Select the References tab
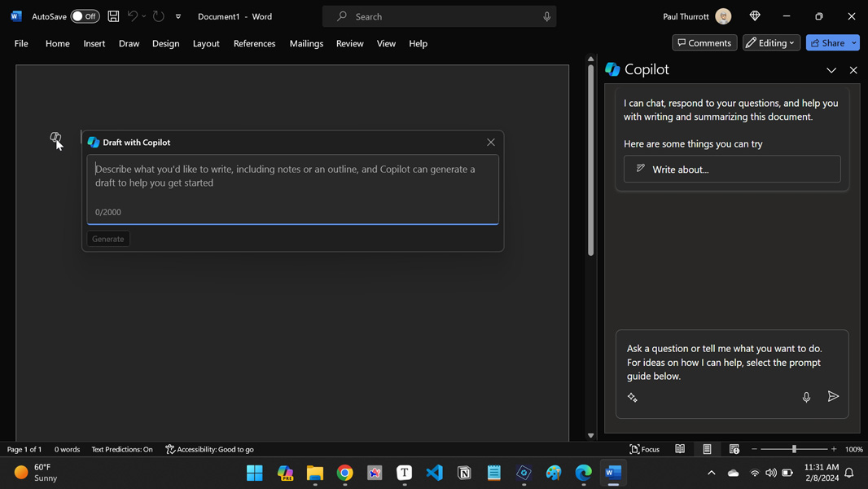 254,43
